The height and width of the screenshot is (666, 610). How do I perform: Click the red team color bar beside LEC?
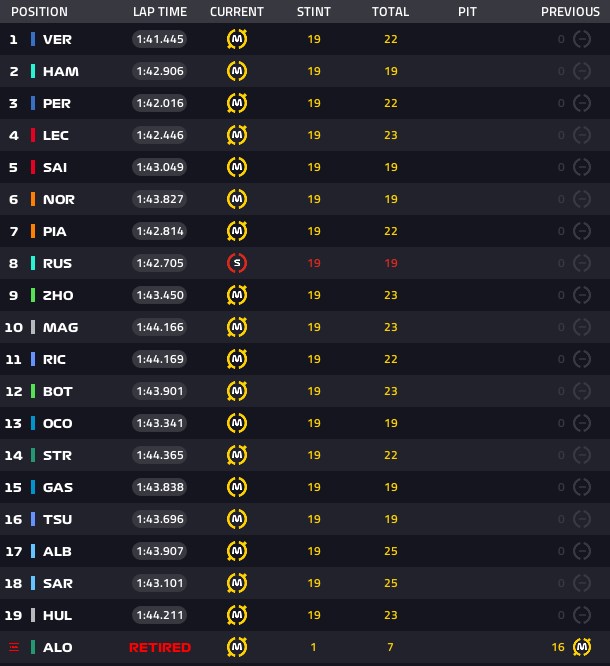33,135
